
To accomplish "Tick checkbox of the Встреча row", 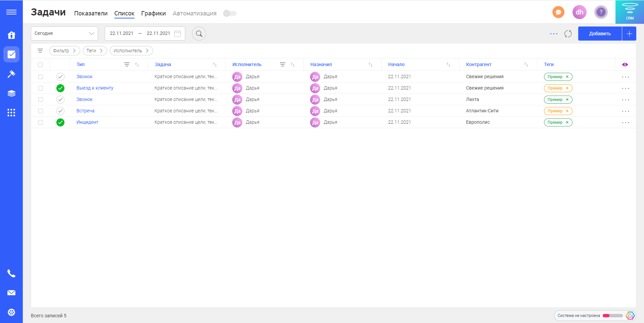I will pos(41,111).
